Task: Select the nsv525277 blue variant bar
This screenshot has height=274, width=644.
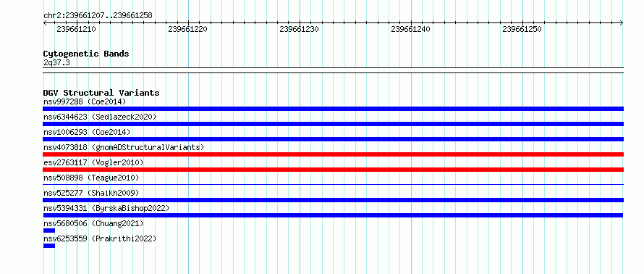Action: coord(333,200)
